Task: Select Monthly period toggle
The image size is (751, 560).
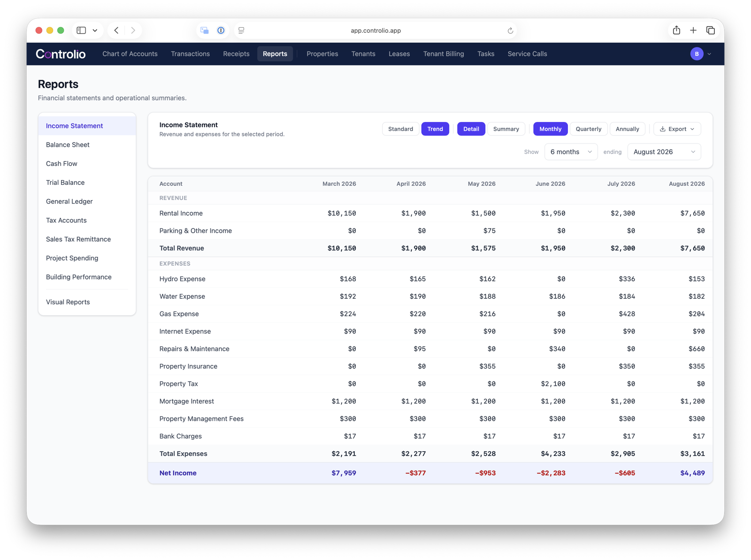Action: point(550,129)
